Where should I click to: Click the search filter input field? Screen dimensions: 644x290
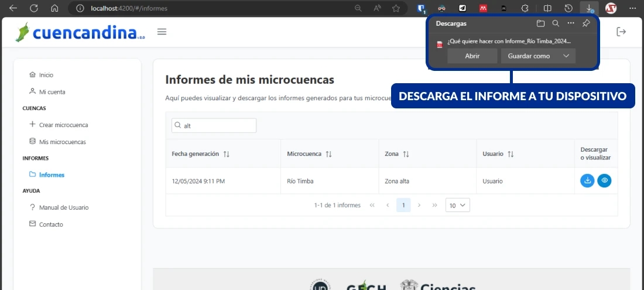pyautogui.click(x=217, y=125)
